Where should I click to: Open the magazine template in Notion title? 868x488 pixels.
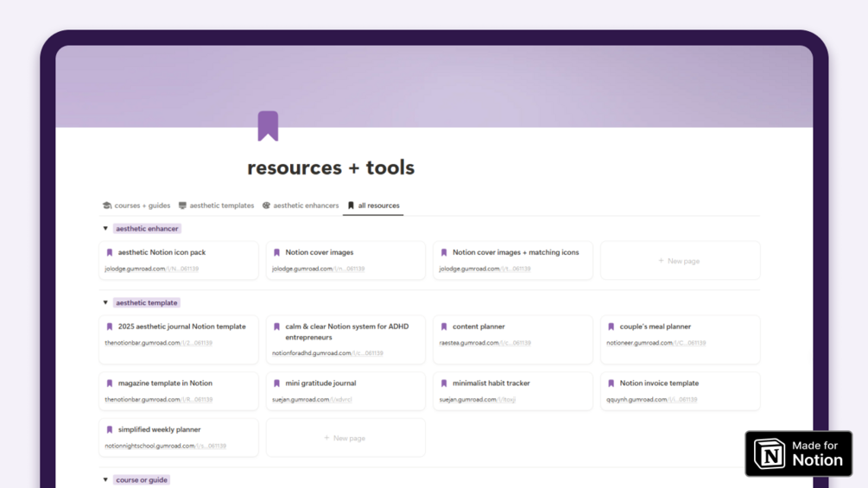(165, 383)
